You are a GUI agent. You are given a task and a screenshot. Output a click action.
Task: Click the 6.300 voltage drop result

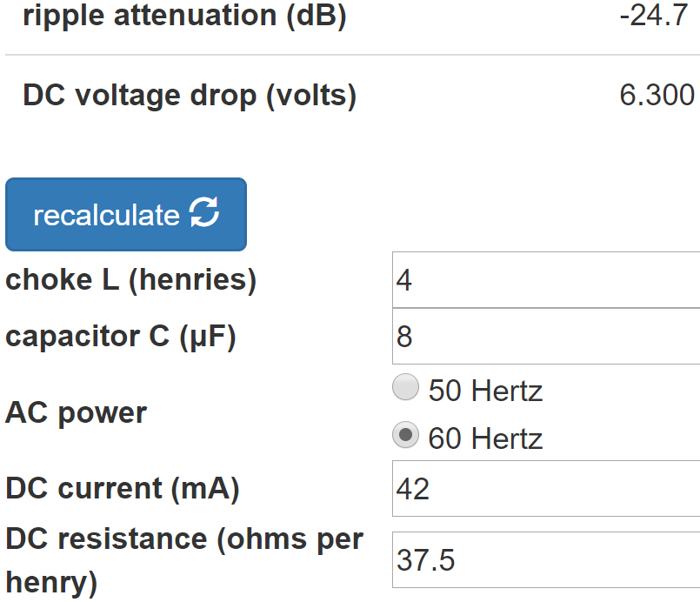[x=657, y=95]
